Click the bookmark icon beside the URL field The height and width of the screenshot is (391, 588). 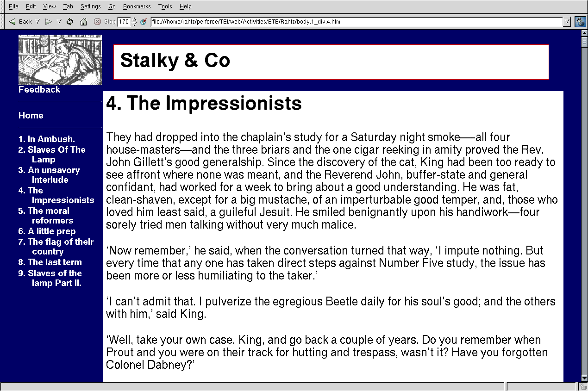(144, 21)
